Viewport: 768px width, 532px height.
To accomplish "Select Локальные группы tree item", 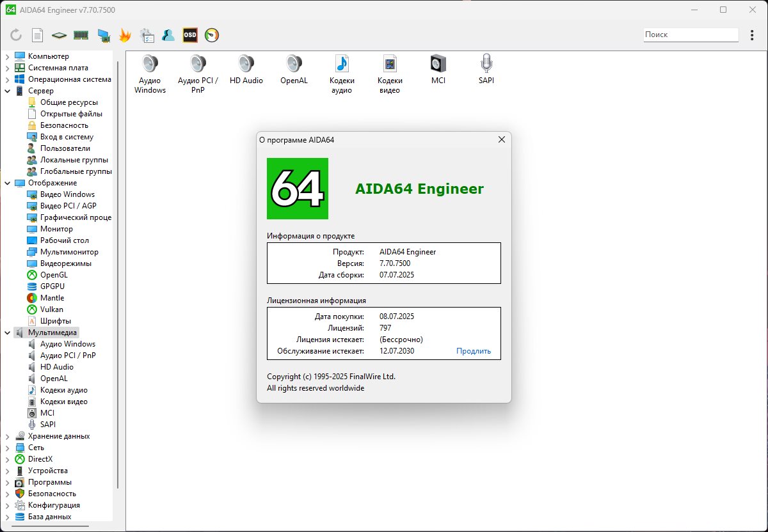I will pyautogui.click(x=74, y=160).
